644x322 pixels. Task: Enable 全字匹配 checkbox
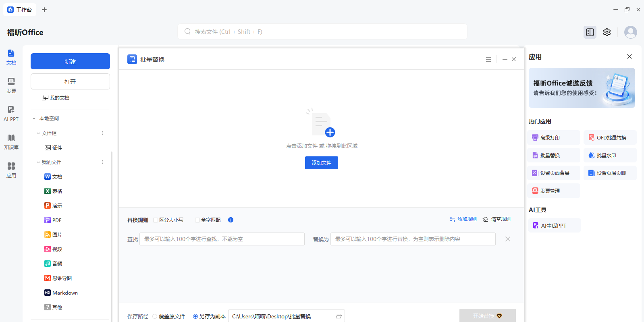197,220
